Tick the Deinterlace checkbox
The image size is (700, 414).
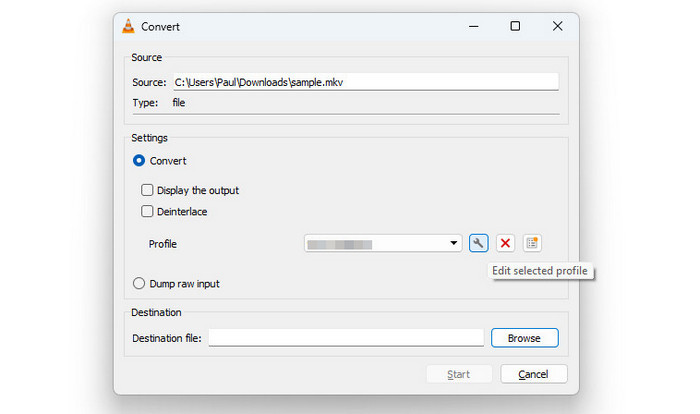(148, 211)
